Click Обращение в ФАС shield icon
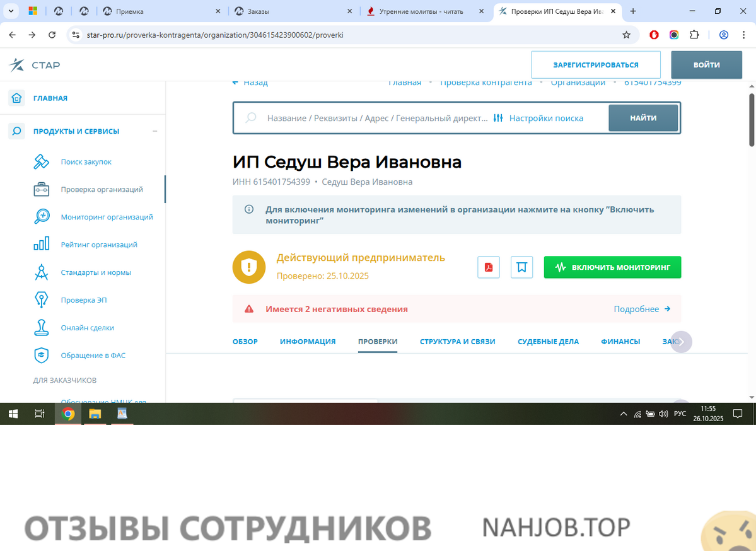Viewport: 756px width, 551px height. pyautogui.click(x=42, y=356)
